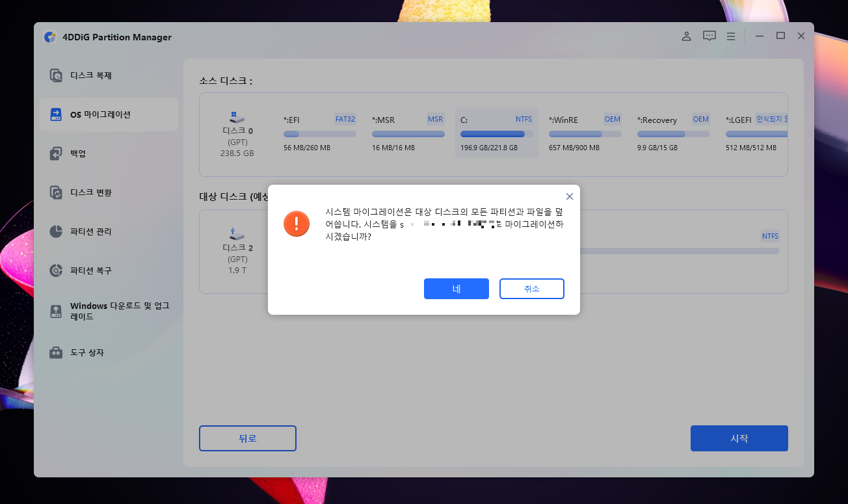Image resolution: width=848 pixels, height=504 pixels.
Task: Click the OS 마이그레이션 sidebar icon
Action: coord(57,114)
